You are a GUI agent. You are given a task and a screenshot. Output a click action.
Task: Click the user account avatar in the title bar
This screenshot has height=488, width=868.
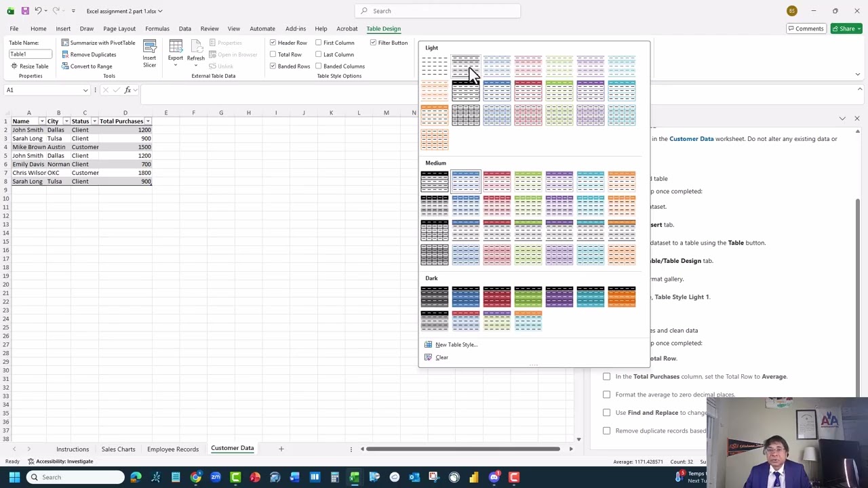tap(791, 11)
